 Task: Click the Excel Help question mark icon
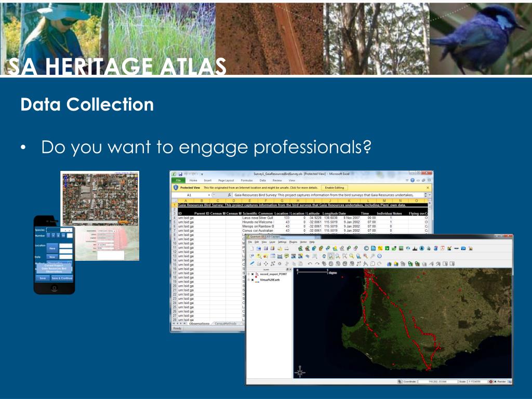click(413, 180)
